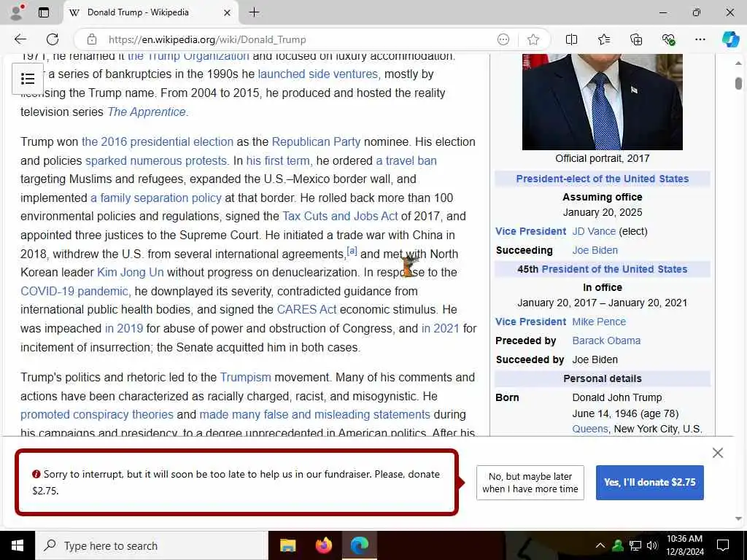Open the volume control

pos(652,545)
